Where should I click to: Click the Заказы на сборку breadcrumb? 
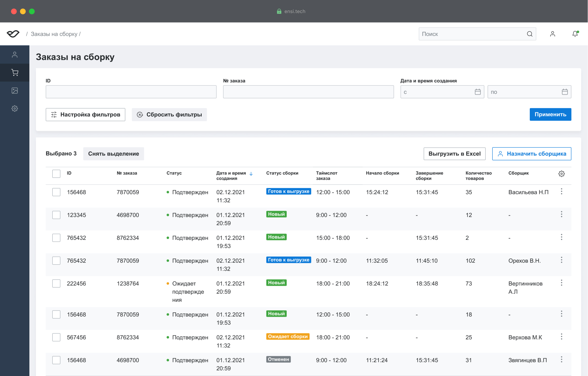(54, 34)
